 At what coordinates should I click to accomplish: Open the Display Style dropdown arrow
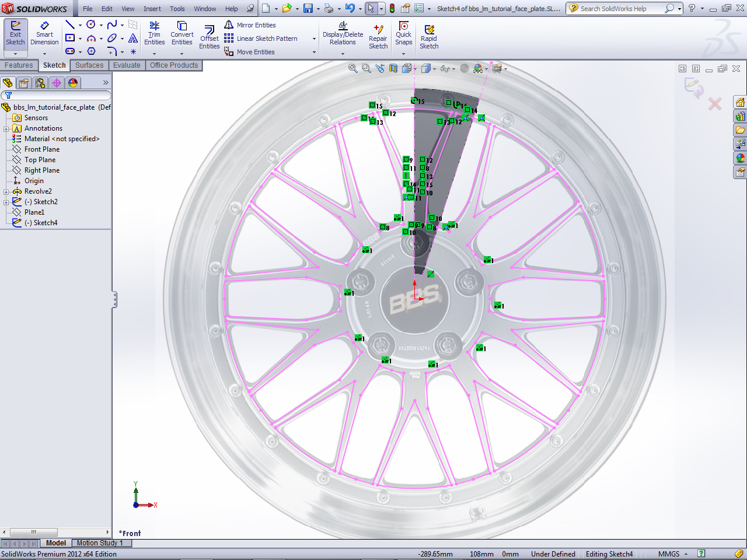pyautogui.click(x=434, y=68)
